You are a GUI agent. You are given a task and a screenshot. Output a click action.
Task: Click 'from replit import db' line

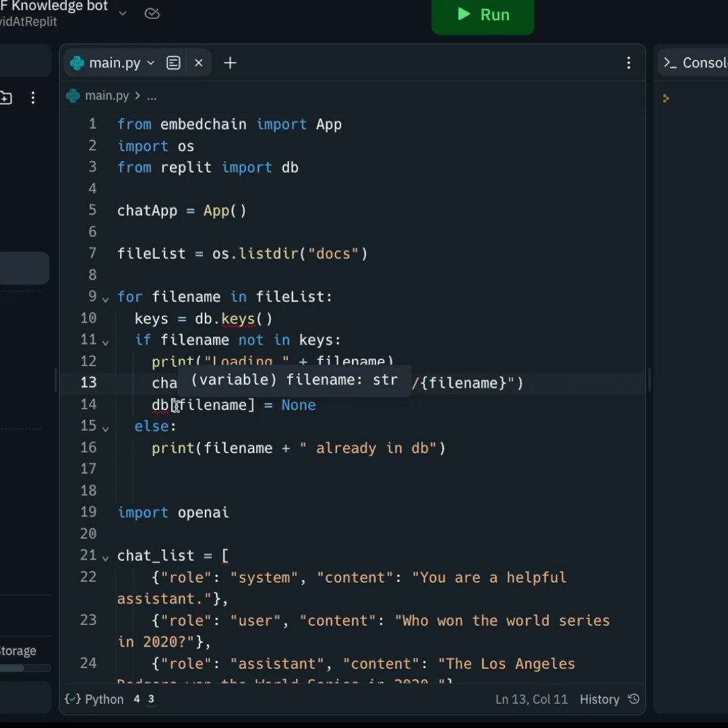pos(208,168)
